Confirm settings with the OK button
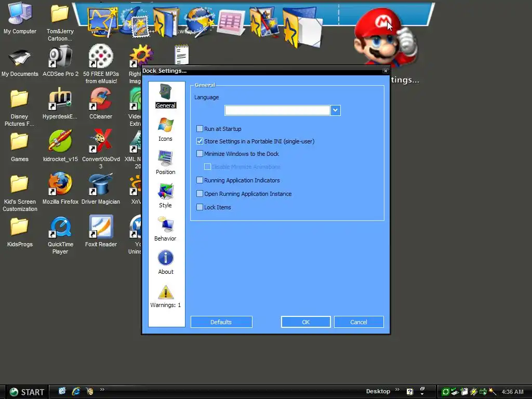Screen dimensions: 532x399 pyautogui.click(x=305, y=322)
